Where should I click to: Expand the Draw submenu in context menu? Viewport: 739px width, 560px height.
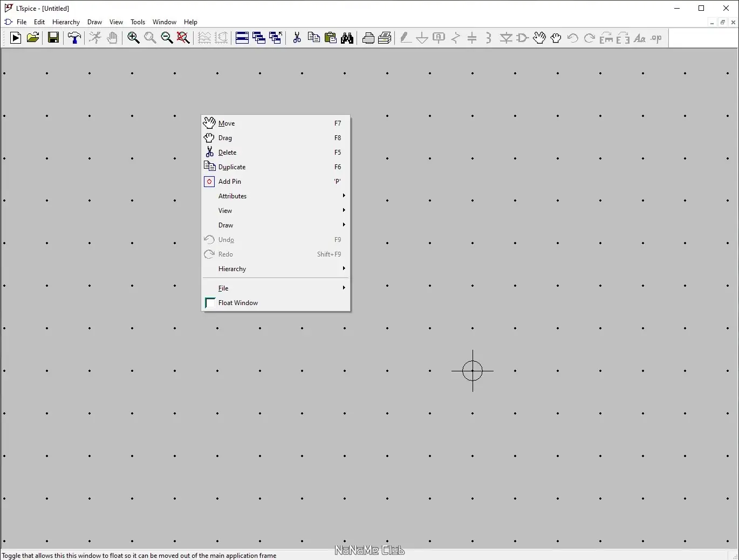[276, 225]
